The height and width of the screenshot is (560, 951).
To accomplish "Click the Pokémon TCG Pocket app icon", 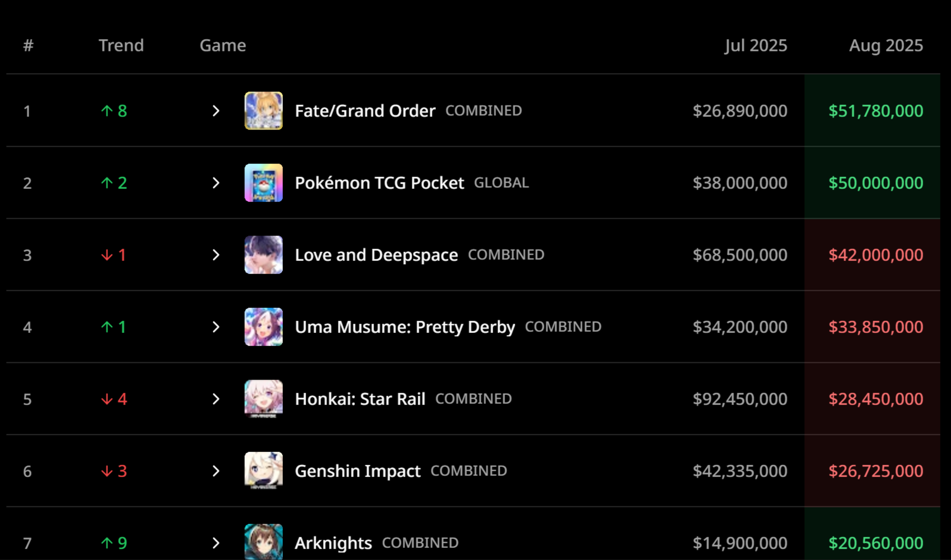I will tap(264, 183).
